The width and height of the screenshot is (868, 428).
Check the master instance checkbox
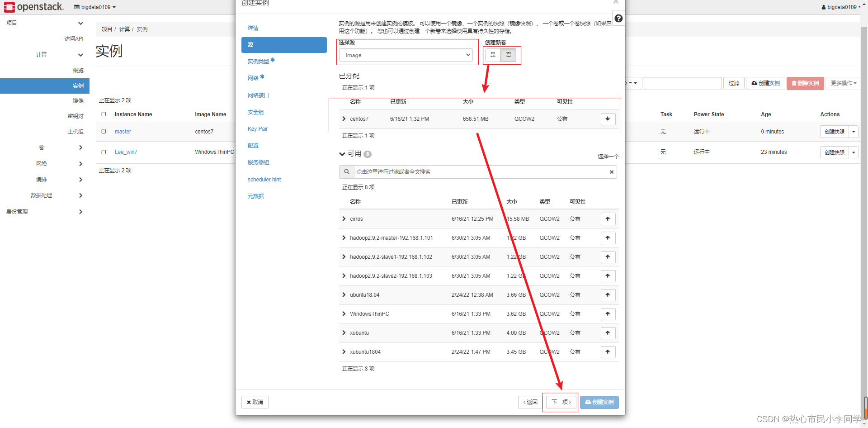104,131
